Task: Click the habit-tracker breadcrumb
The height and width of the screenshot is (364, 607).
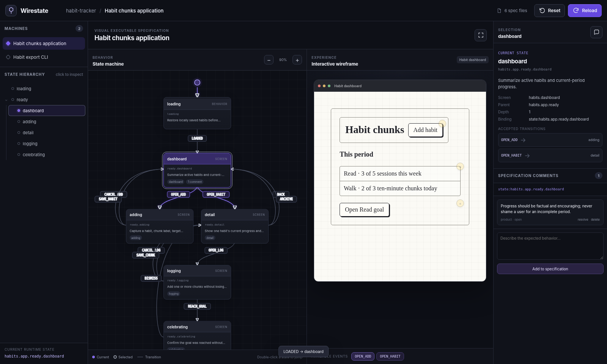Action: click(81, 11)
